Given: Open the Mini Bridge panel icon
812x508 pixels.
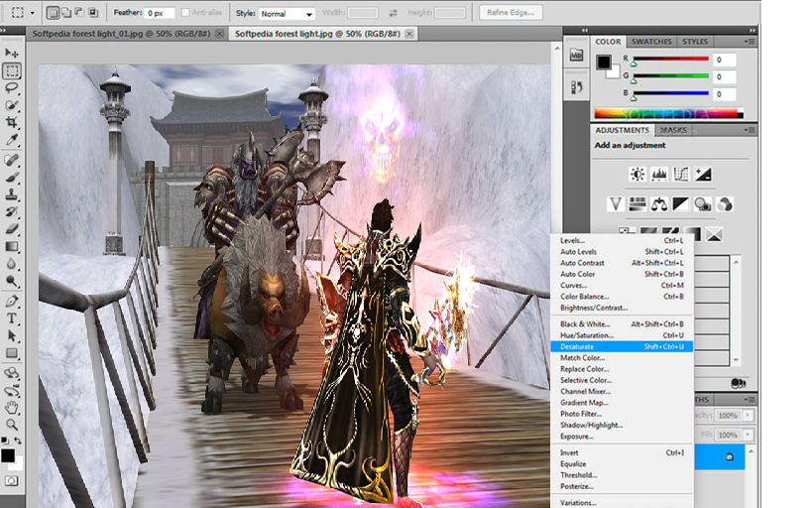Looking at the screenshot, I should pyautogui.click(x=576, y=55).
